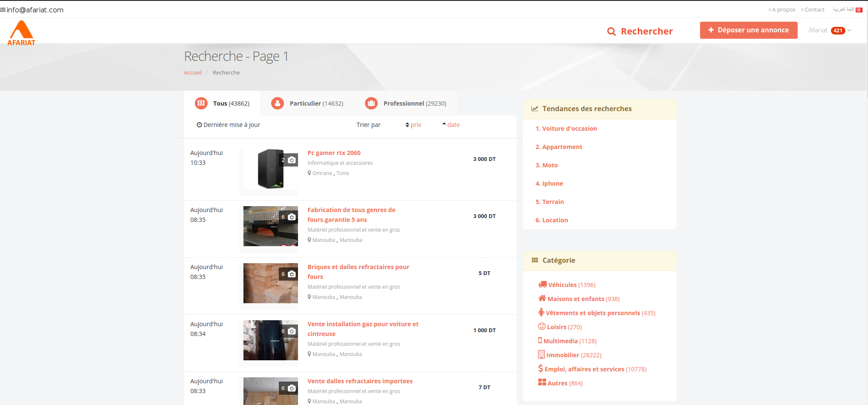
Task: Switch to the Professionnel tab
Action: (405, 103)
